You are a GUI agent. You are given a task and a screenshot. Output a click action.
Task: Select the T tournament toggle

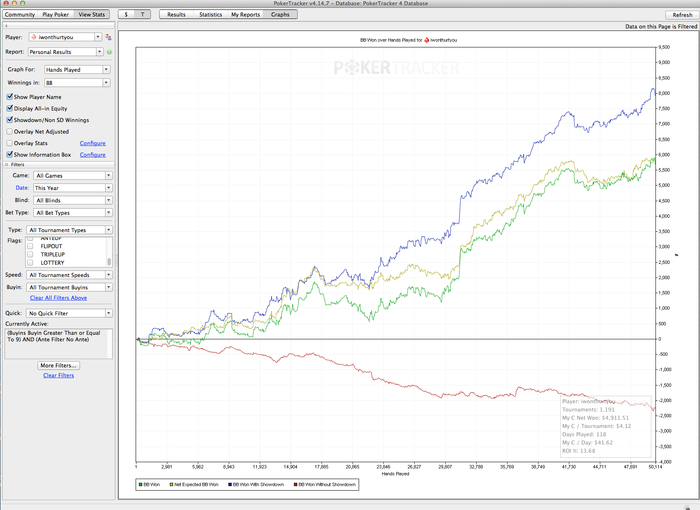(x=142, y=14)
